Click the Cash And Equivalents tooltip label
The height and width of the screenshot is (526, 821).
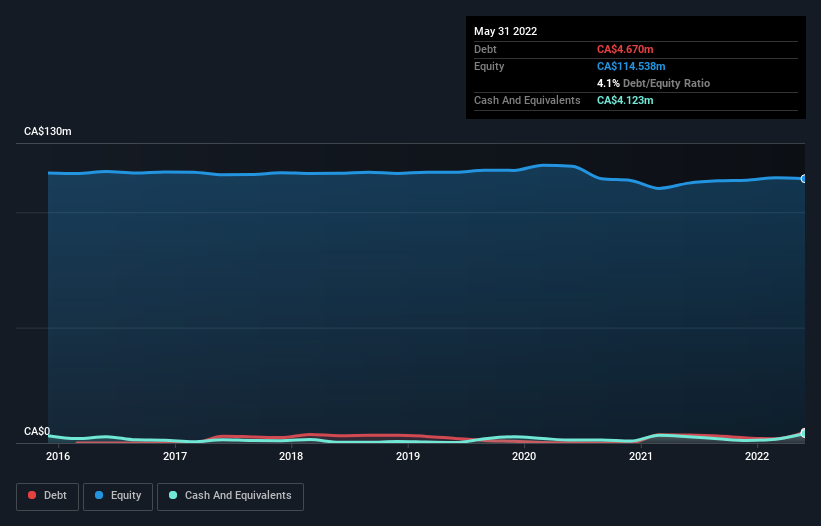click(x=527, y=100)
